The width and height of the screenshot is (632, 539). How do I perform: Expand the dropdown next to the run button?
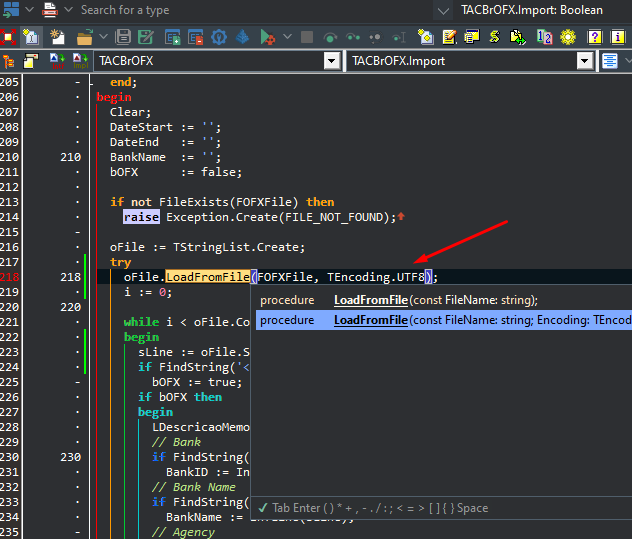[287, 37]
